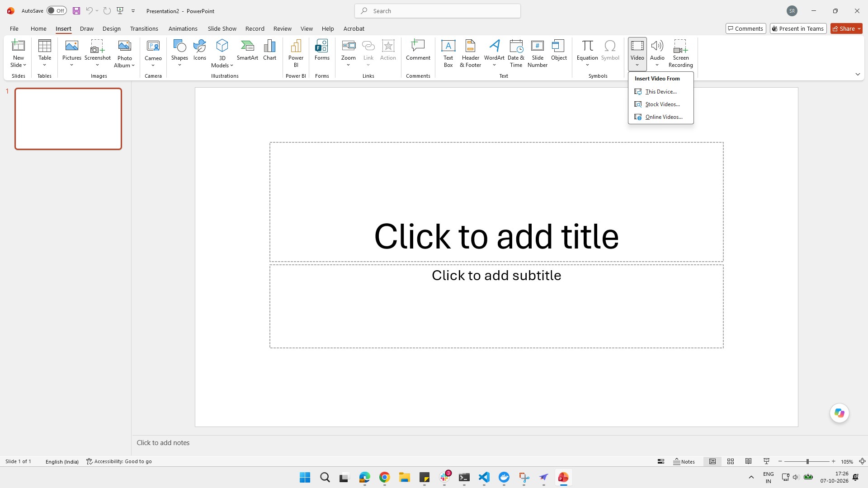Viewport: 868px width, 488px height.
Task: Open Chrome from the taskbar
Action: point(385,477)
